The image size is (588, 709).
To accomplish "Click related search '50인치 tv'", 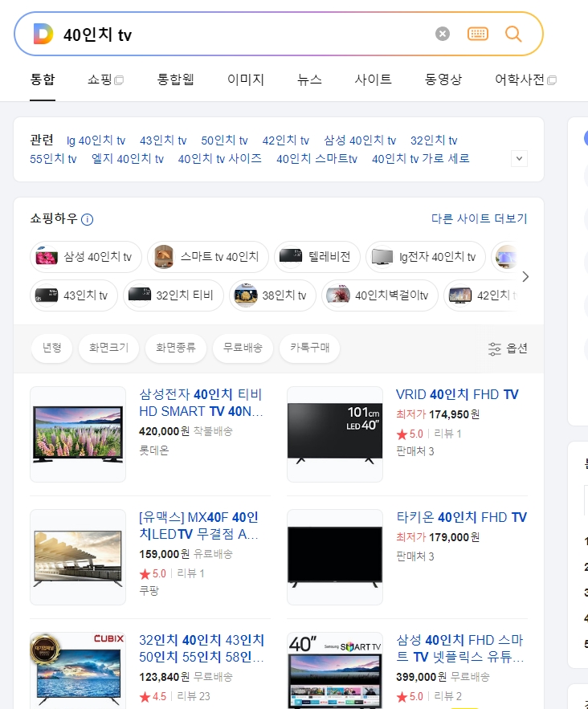I will tap(224, 141).
